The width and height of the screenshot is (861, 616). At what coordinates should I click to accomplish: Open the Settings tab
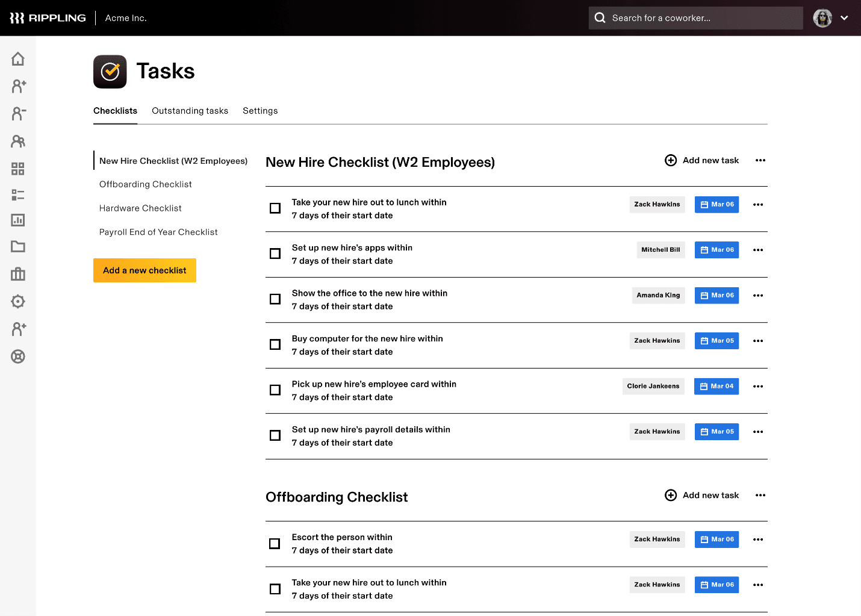pos(260,111)
